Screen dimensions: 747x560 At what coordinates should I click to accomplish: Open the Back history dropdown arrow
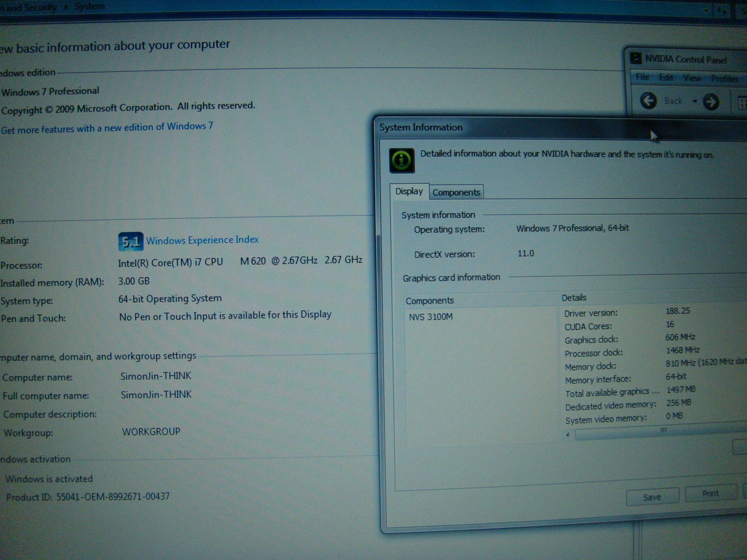[694, 101]
